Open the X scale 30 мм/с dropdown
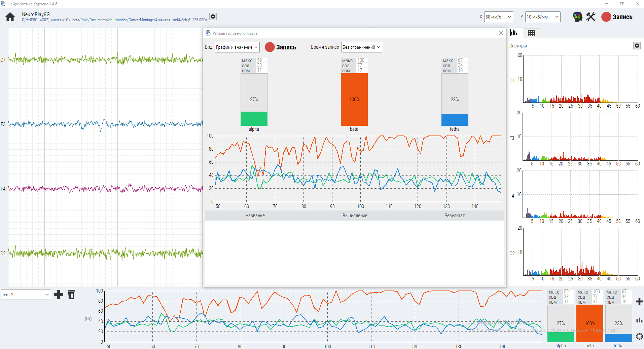This screenshot has width=644, height=349. 498,17
